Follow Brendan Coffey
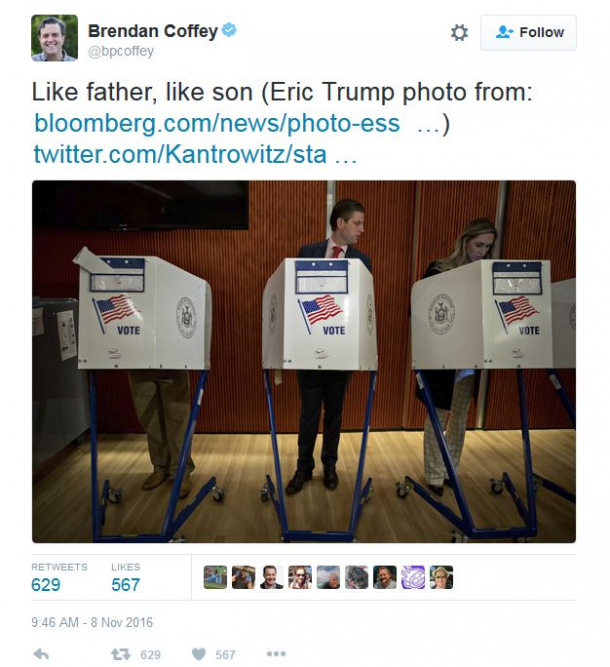 pyautogui.click(x=528, y=33)
